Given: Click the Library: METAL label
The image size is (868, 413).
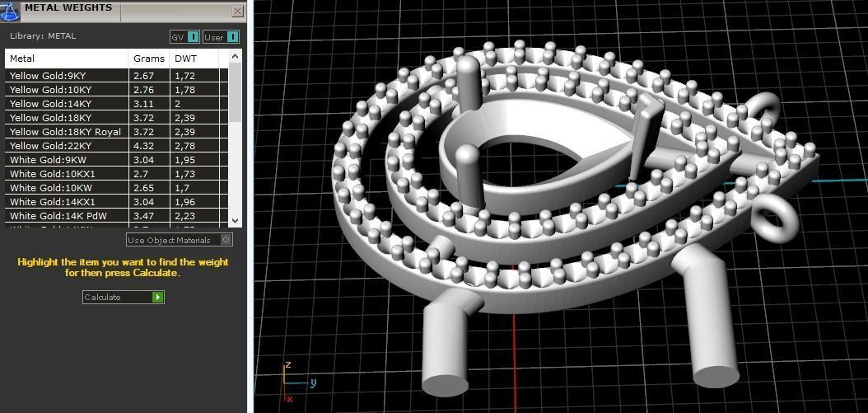Looking at the screenshot, I should (43, 36).
